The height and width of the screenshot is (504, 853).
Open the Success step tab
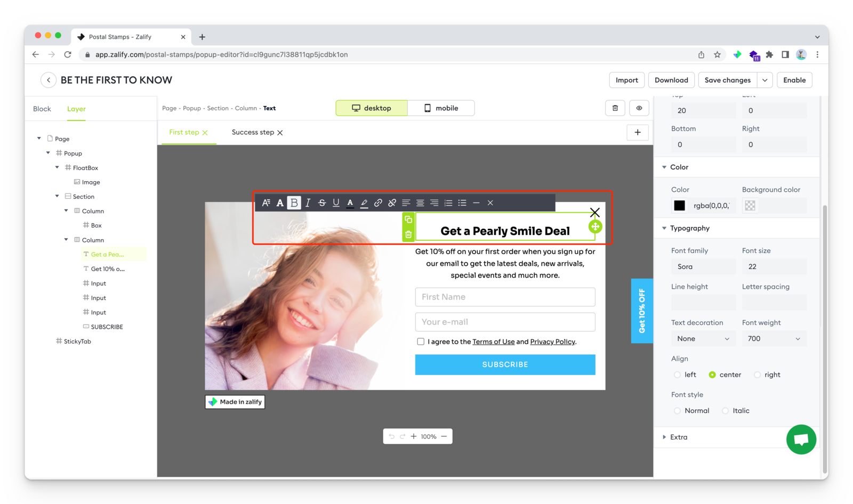[x=253, y=133]
